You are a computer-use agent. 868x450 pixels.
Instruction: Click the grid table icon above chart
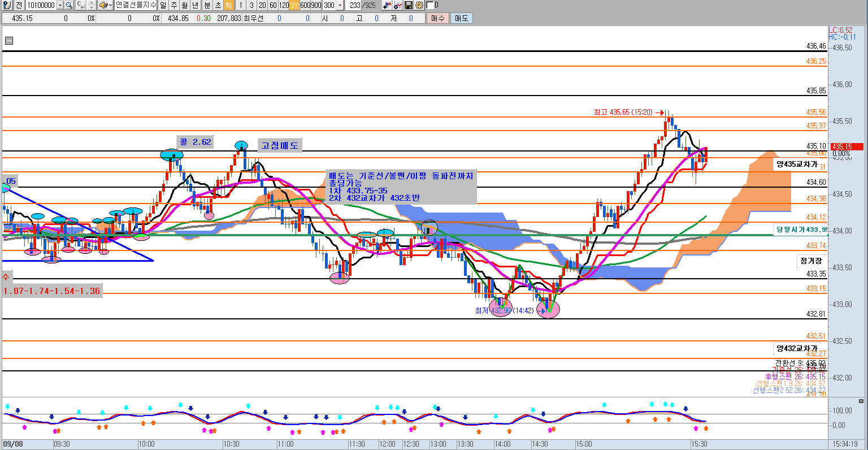click(8, 41)
